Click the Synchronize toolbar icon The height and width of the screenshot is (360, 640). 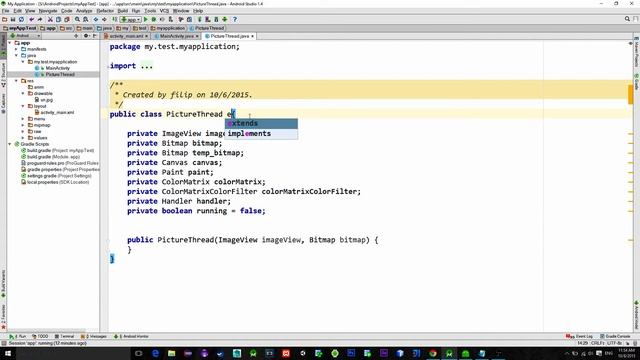[x=21, y=19]
